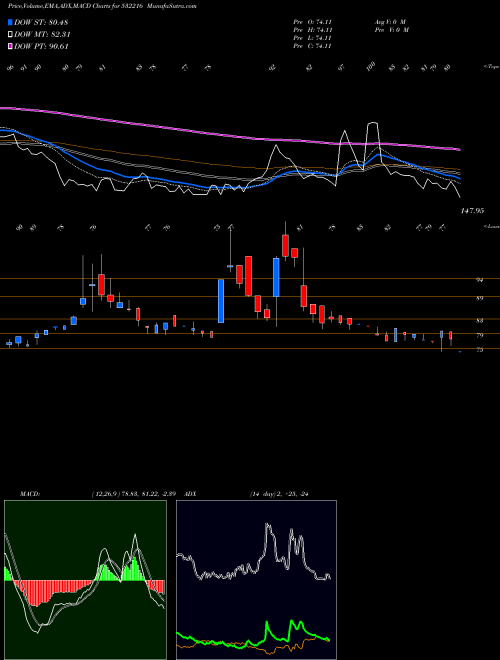Click the 'Pre L: 74.11' value
Screen dimensions: 500x660
coord(313,38)
